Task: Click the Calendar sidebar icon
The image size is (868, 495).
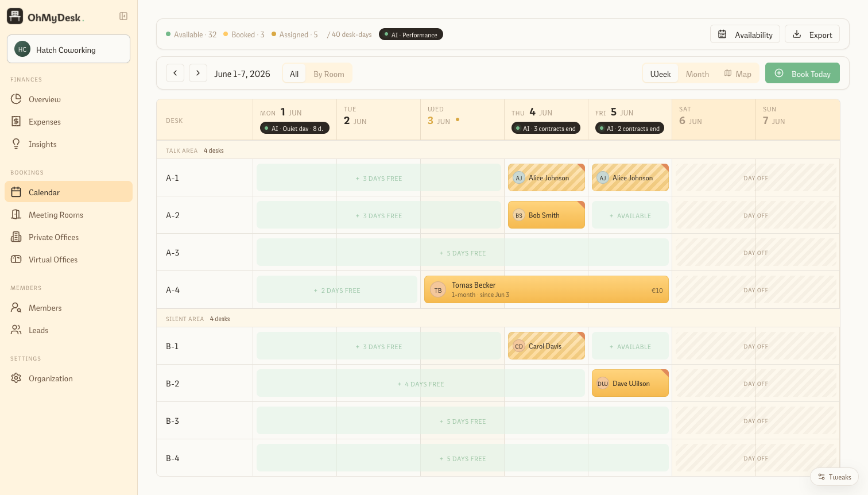Action: pos(16,192)
